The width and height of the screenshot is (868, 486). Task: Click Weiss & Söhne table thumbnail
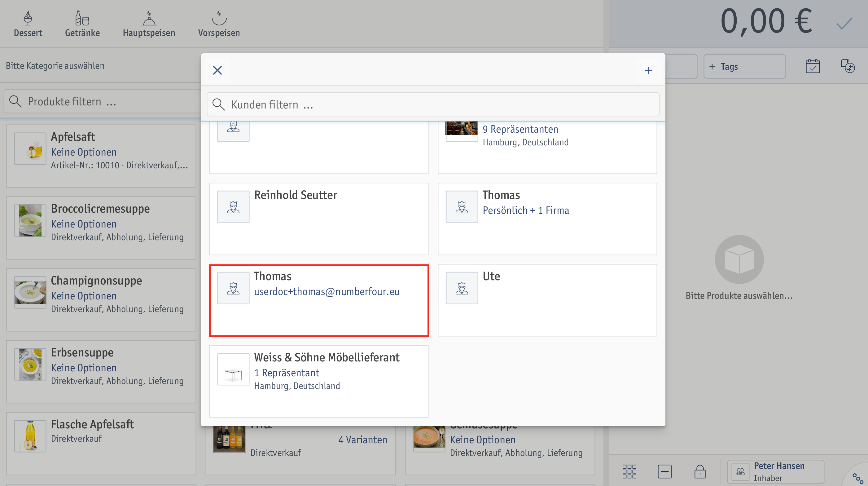[x=233, y=369]
